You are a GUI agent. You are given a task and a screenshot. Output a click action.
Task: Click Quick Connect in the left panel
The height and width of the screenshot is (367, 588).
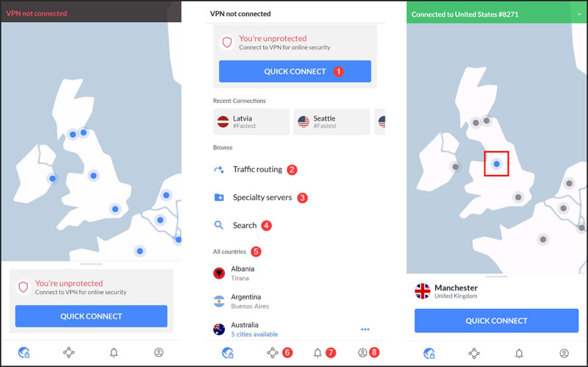[x=91, y=316]
